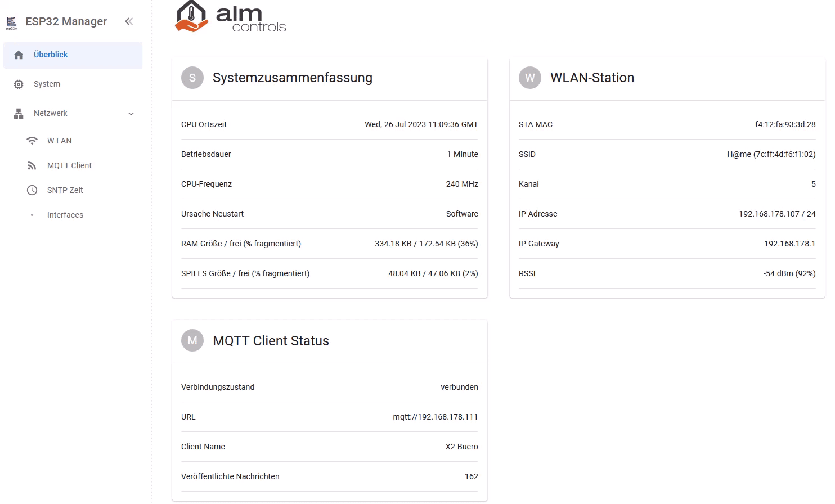Click the Software restart reason value

(x=462, y=214)
